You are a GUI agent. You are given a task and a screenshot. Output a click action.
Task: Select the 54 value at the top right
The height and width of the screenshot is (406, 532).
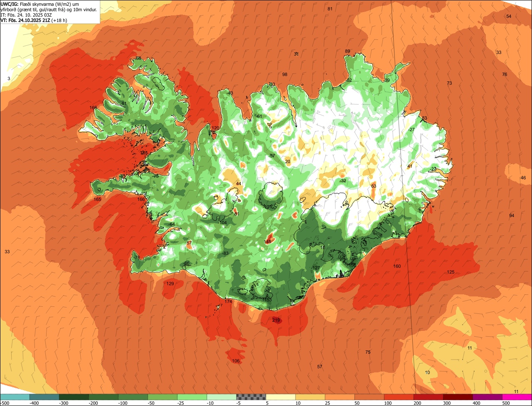(x=509, y=16)
